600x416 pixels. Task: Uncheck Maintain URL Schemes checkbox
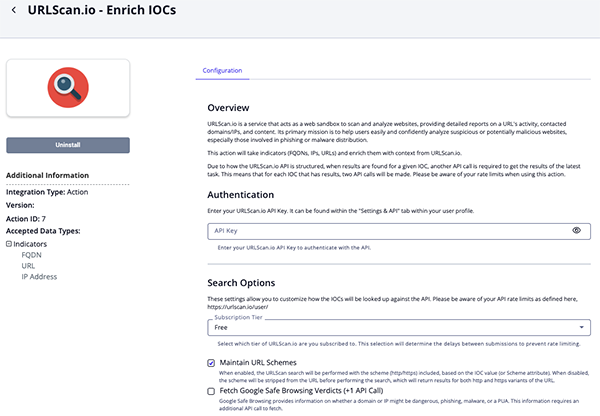[x=211, y=363]
